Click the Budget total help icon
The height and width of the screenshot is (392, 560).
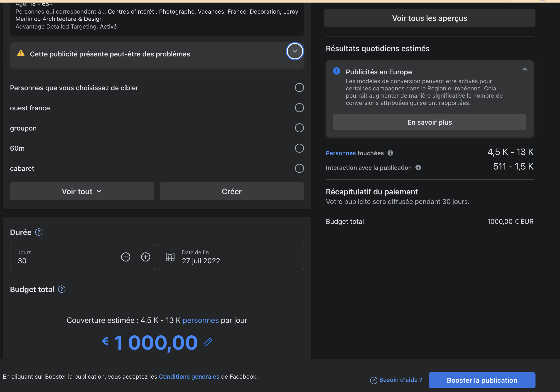pos(62,289)
